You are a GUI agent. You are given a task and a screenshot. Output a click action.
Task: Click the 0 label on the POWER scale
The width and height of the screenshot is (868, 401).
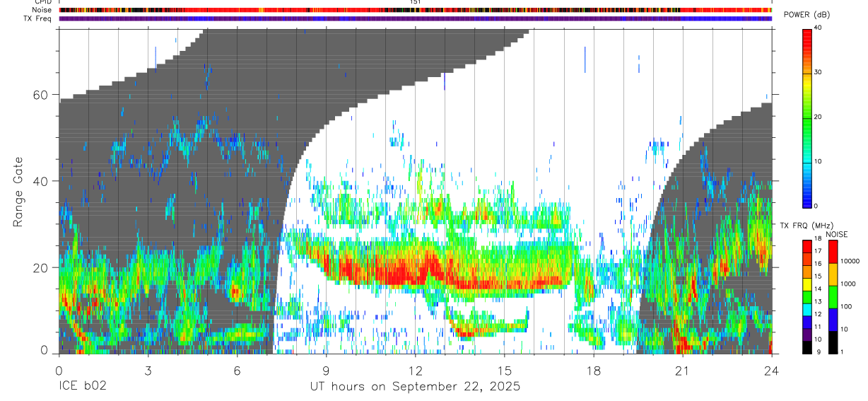(817, 206)
